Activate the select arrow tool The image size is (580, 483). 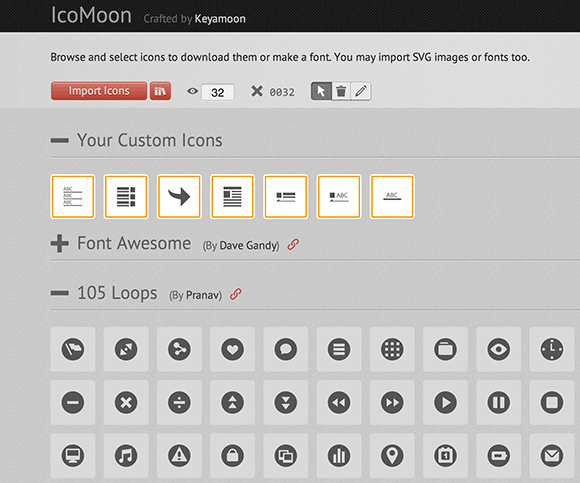coord(321,91)
